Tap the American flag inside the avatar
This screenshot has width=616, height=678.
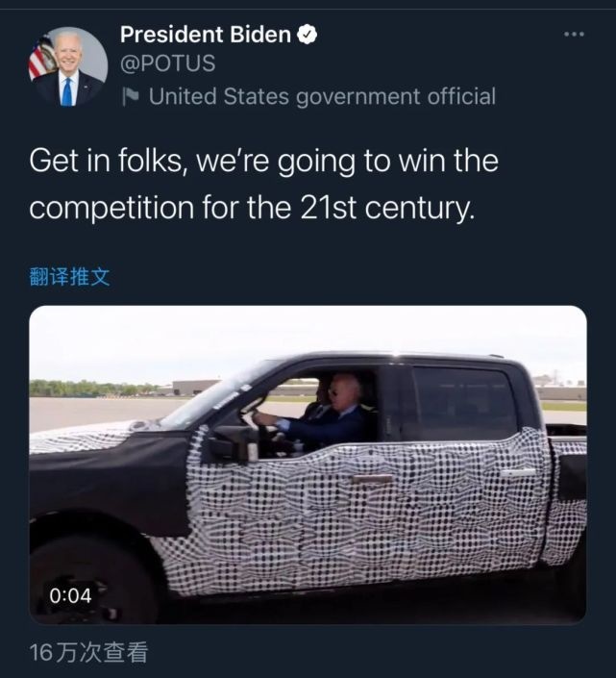click(x=41, y=58)
